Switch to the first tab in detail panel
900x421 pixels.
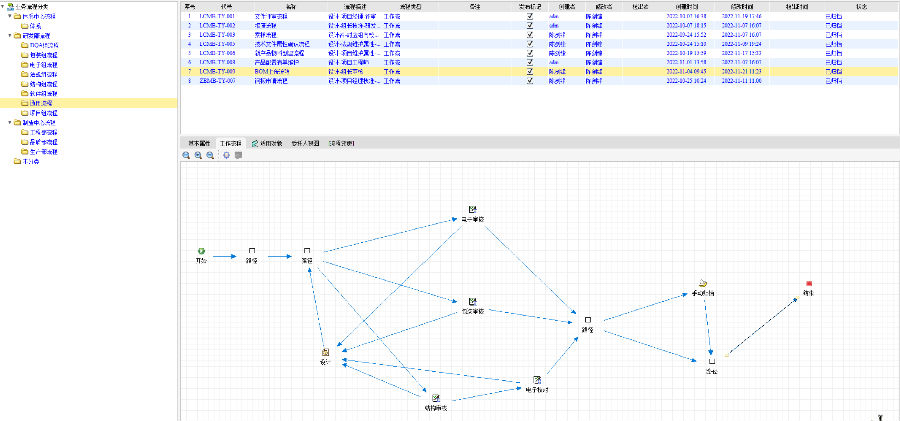pos(198,144)
